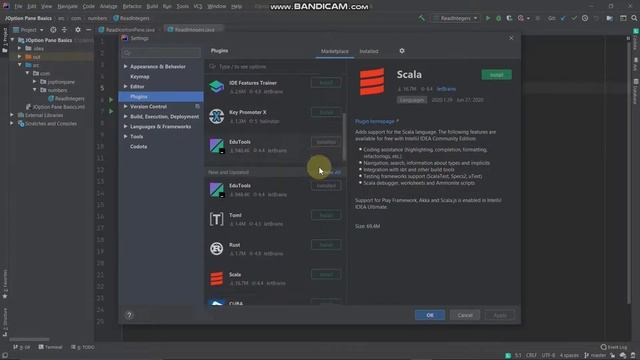Open the File menu

[x=18, y=6]
